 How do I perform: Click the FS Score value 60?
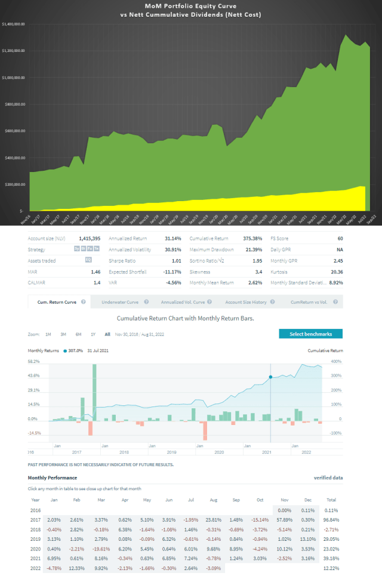click(x=340, y=239)
